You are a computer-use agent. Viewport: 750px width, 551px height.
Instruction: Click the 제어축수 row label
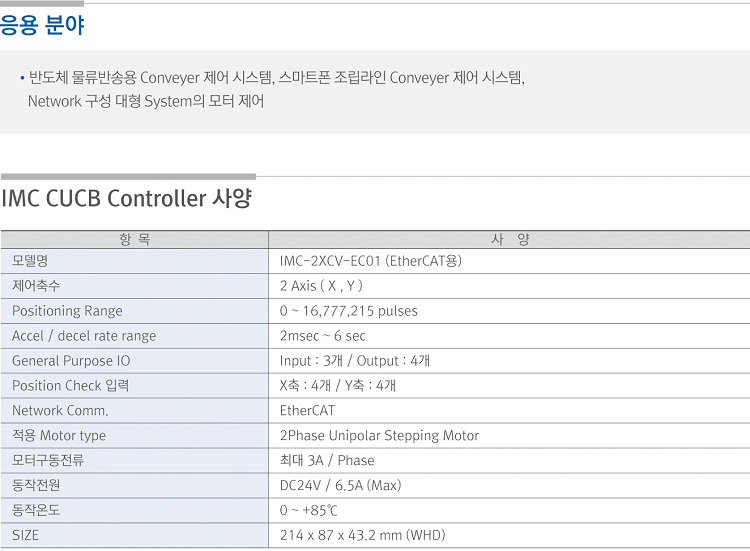[36, 286]
